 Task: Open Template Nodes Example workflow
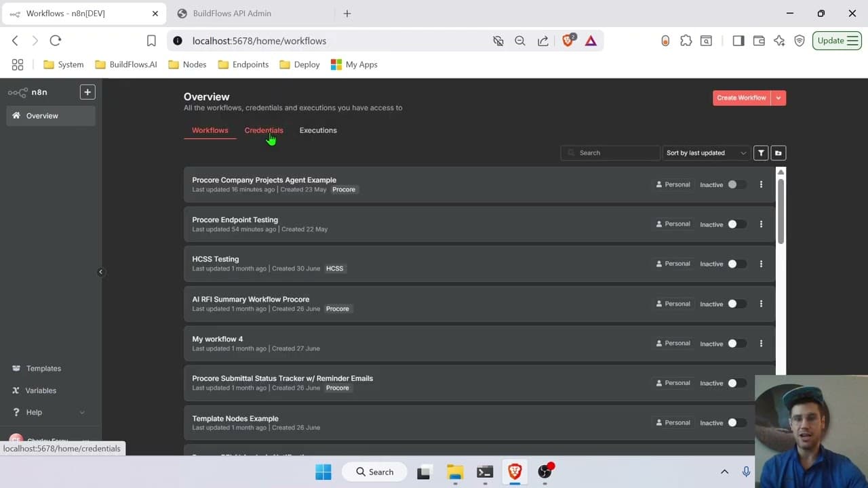coord(235,418)
